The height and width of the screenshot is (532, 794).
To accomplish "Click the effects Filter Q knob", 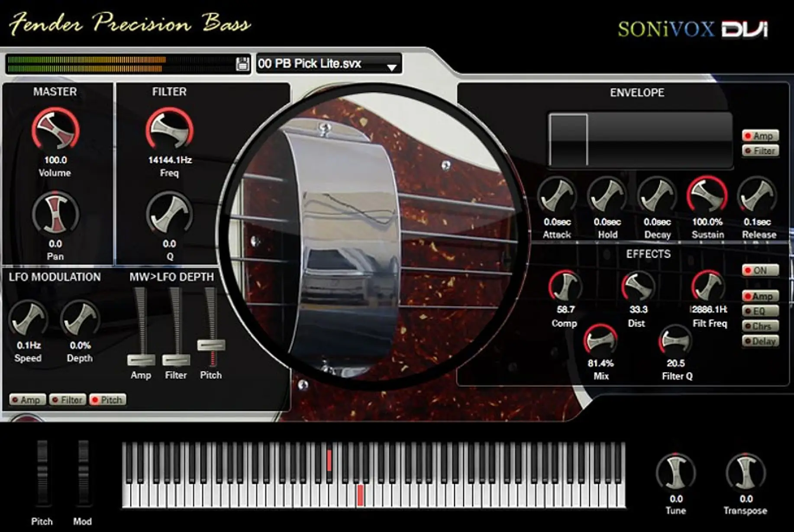I will (x=675, y=340).
